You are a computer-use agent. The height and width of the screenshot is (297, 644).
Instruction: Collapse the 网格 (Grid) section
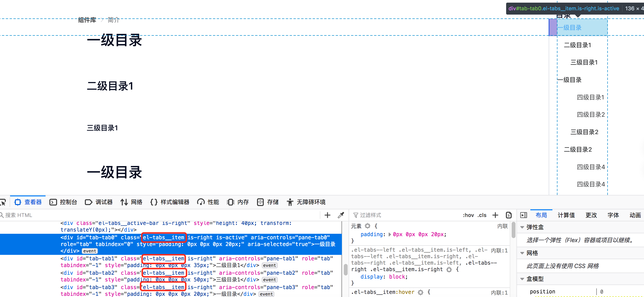pyautogui.click(x=522, y=253)
